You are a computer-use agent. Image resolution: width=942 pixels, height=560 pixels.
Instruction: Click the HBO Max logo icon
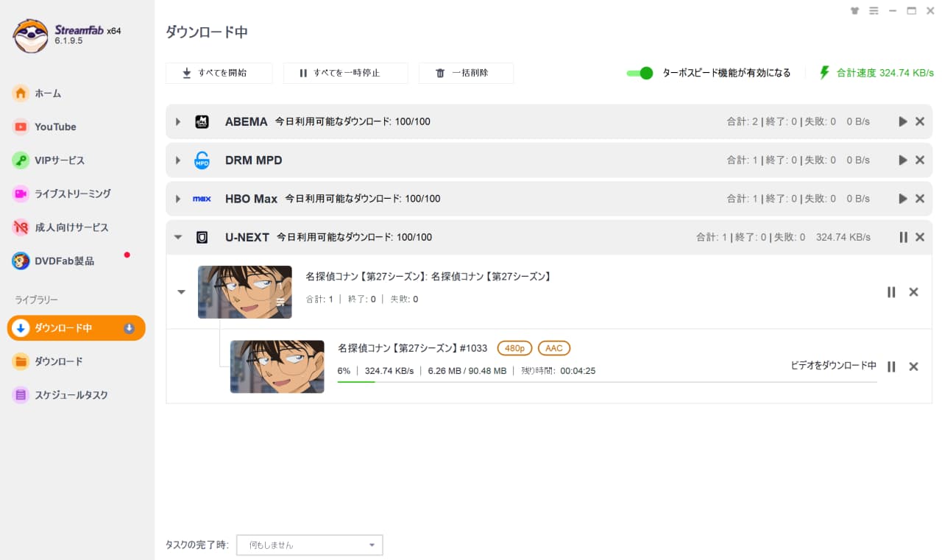pos(202,199)
